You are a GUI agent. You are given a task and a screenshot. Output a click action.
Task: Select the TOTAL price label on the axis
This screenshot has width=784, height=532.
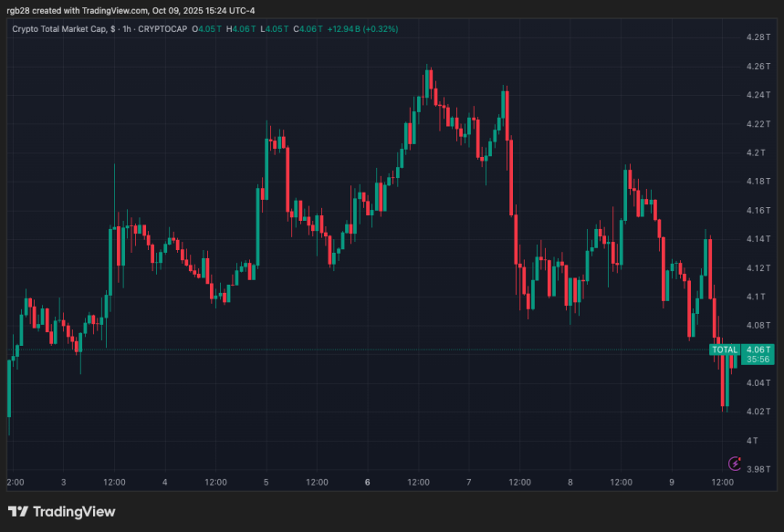(x=726, y=350)
